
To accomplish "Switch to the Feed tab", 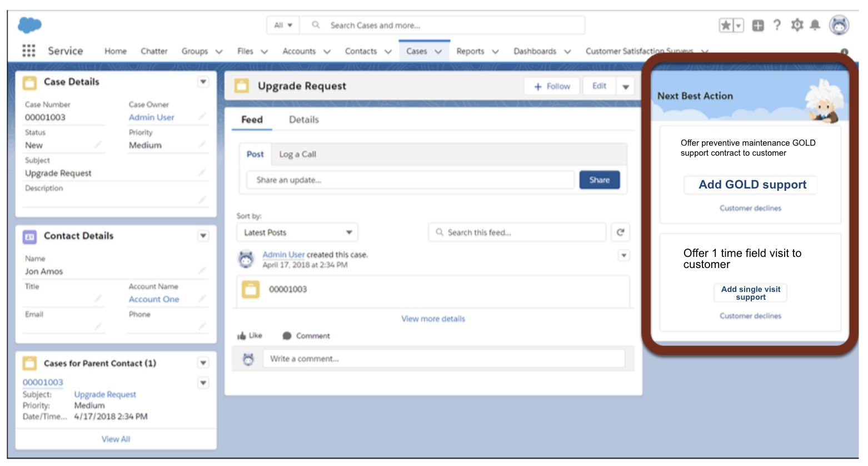I will (x=252, y=120).
